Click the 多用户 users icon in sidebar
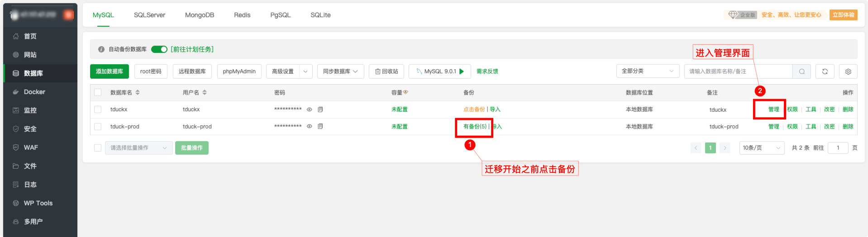The width and height of the screenshot is (868, 237). pos(16,222)
